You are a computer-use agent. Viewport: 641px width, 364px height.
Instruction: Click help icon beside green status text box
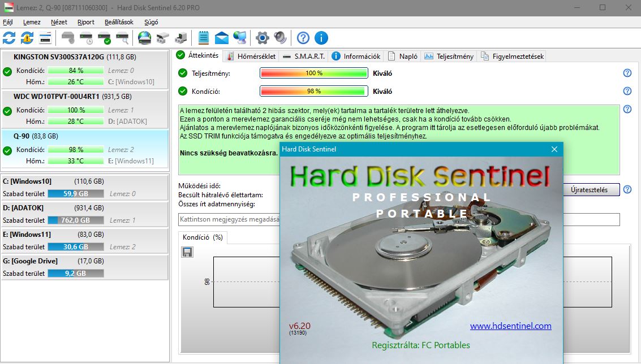[x=627, y=109]
